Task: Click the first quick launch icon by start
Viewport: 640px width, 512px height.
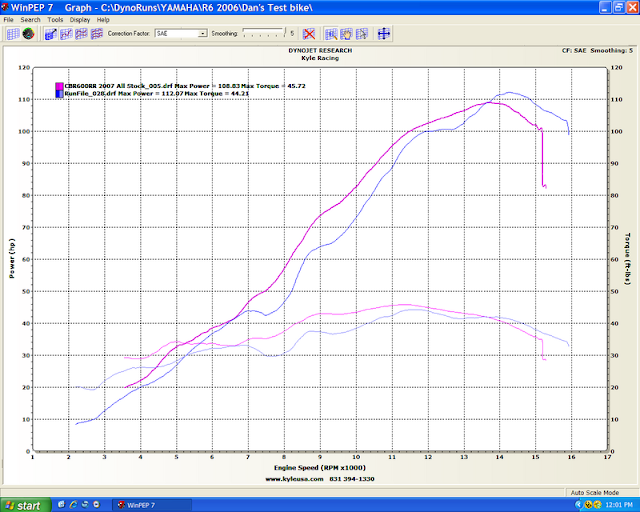Action: tap(62, 505)
